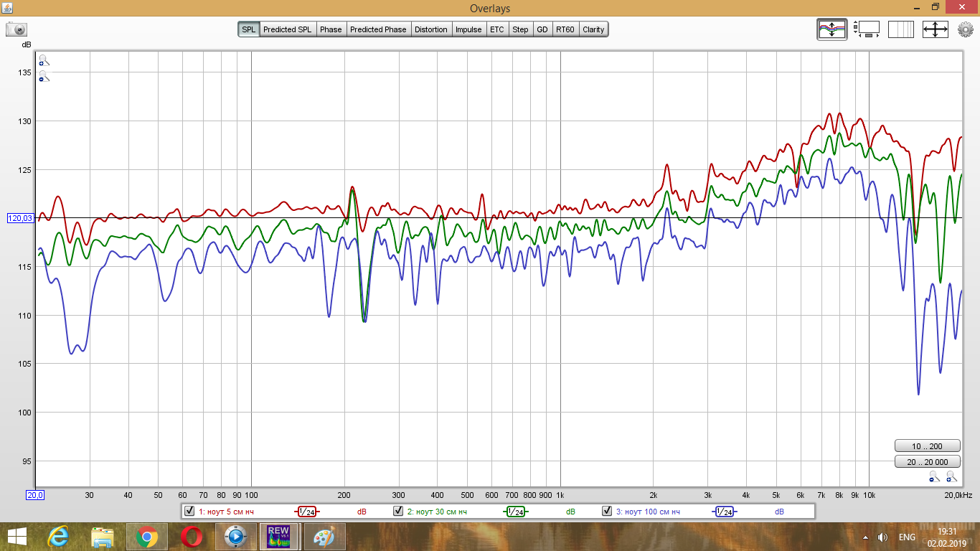Screen dimensions: 980x551
Task: Click the left horizontal zoom magnifier, bottom-right of graph
Action: (x=934, y=476)
